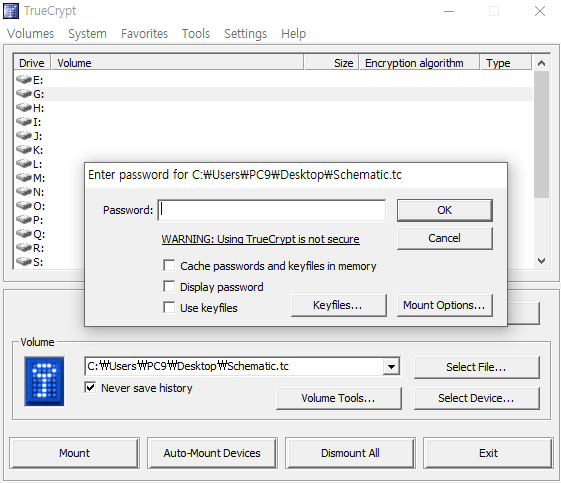Screen dimensions: 561x483
Task: Select the P: drive icon
Action: [24, 219]
